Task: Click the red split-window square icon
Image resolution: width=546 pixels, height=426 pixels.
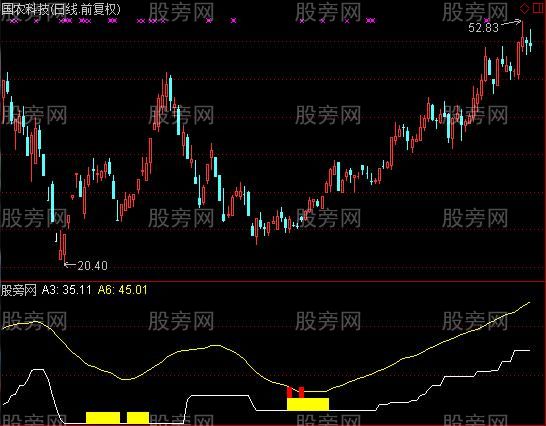Action: [x=538, y=8]
